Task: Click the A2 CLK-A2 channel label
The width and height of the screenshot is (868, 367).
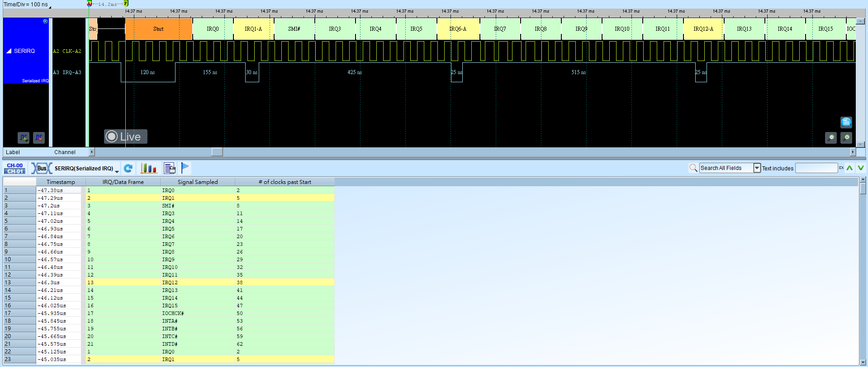Action: point(67,51)
